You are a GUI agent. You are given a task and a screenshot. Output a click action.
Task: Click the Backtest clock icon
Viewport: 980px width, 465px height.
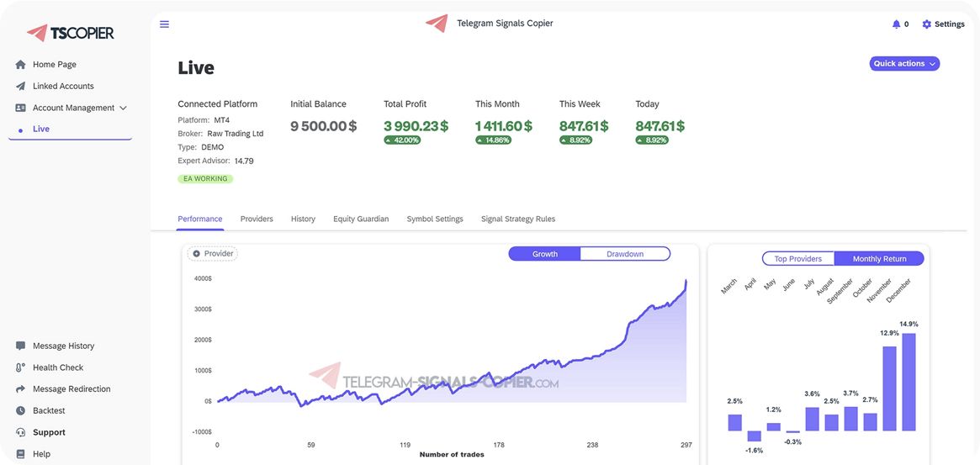(20, 410)
